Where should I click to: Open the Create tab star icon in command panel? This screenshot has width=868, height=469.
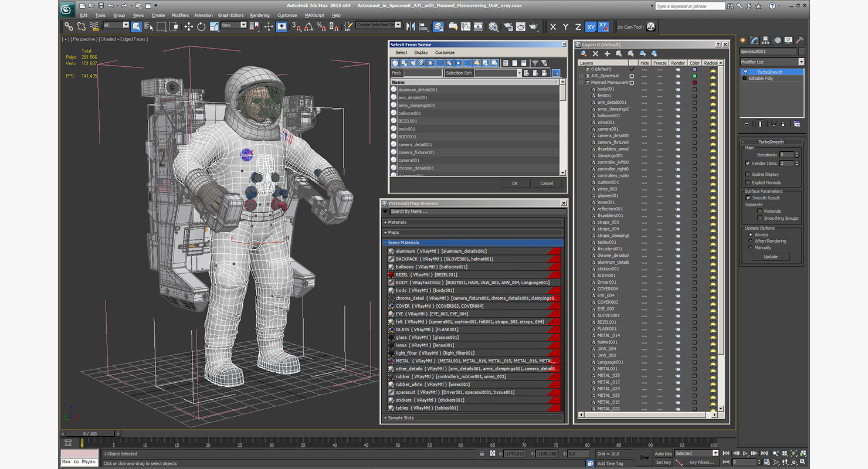click(x=743, y=40)
